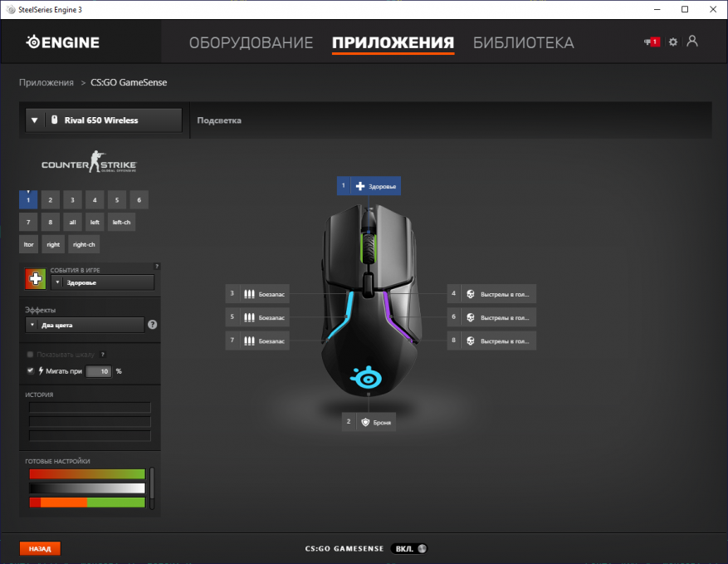Select zone button 1
Screen dimensions: 728x564
point(28,200)
